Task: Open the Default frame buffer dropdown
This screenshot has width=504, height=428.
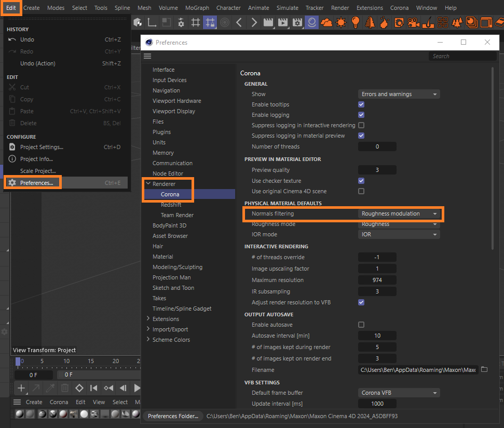Action: pyautogui.click(x=399, y=393)
